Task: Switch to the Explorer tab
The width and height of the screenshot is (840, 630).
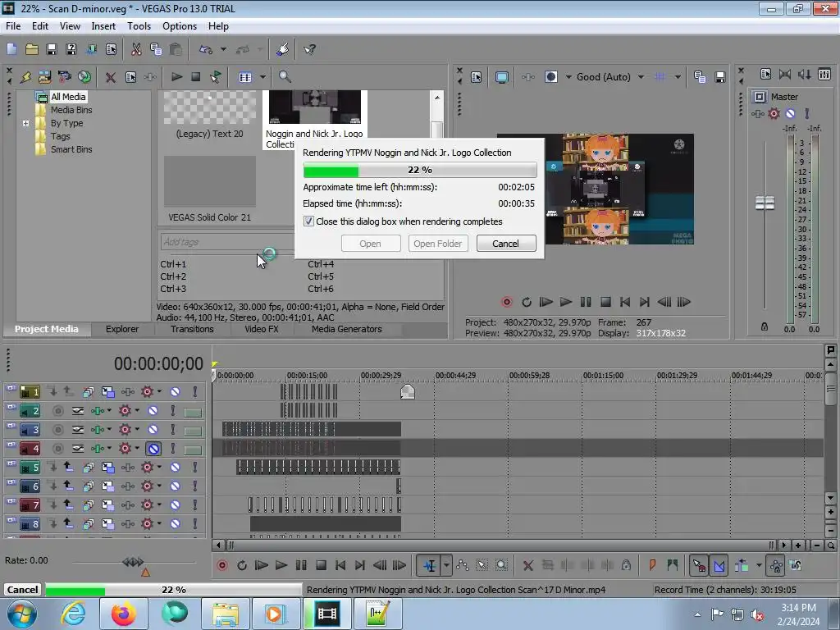Action: coord(122,329)
